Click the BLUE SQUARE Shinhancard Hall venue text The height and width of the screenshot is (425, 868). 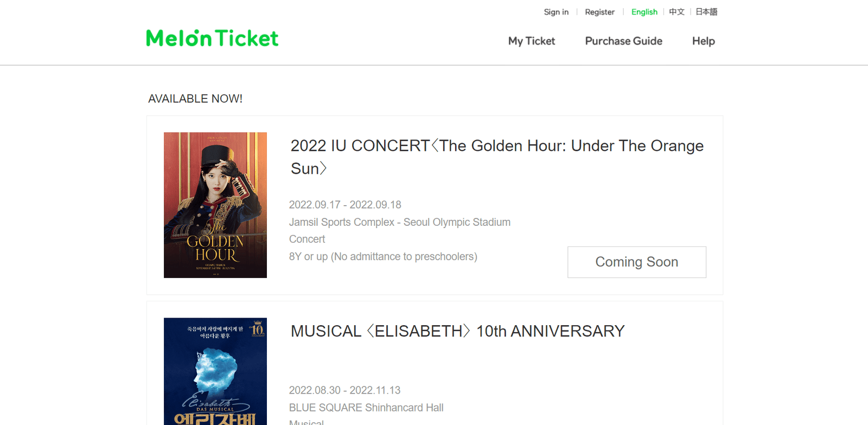(x=367, y=407)
